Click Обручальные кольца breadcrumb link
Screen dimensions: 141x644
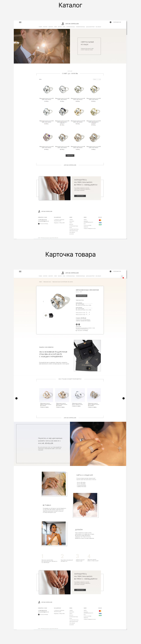point(47,282)
